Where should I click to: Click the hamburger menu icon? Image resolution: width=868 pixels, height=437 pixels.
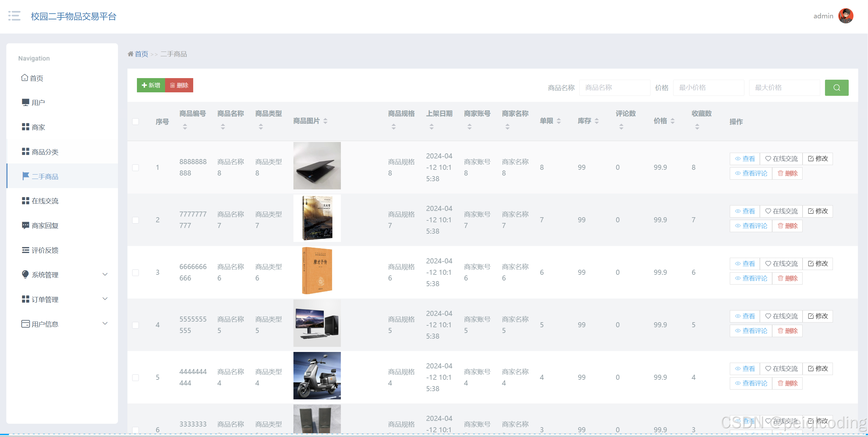tap(14, 16)
